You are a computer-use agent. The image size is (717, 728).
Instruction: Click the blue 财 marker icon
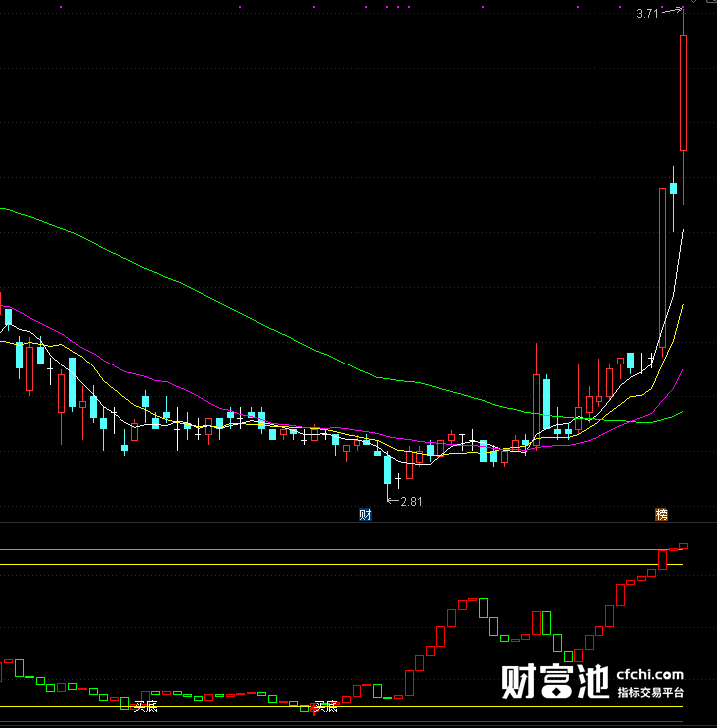pos(365,514)
